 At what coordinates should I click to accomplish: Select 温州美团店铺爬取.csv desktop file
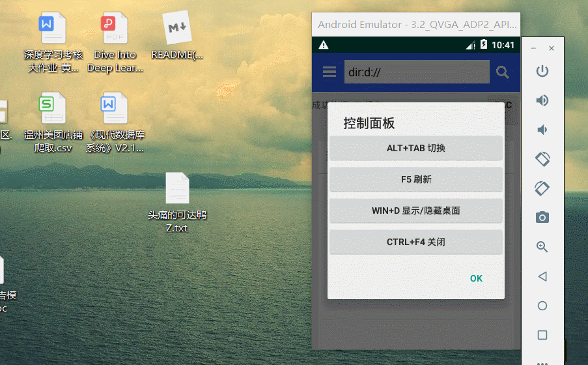coord(53,123)
